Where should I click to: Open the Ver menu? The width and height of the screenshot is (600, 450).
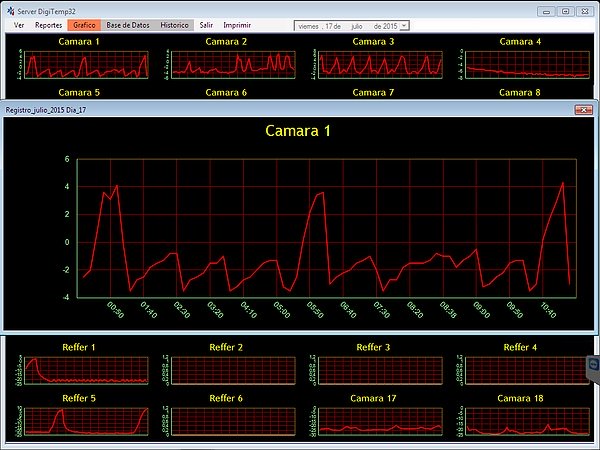point(19,24)
